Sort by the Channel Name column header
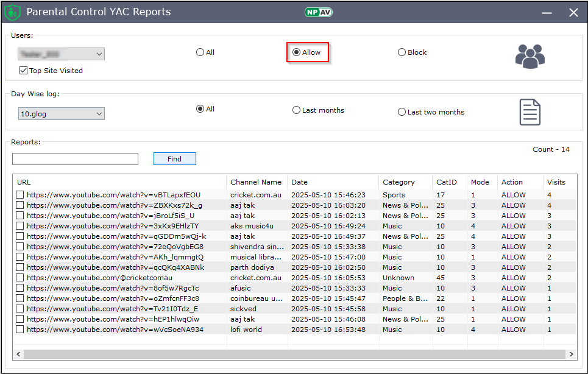 (x=256, y=182)
